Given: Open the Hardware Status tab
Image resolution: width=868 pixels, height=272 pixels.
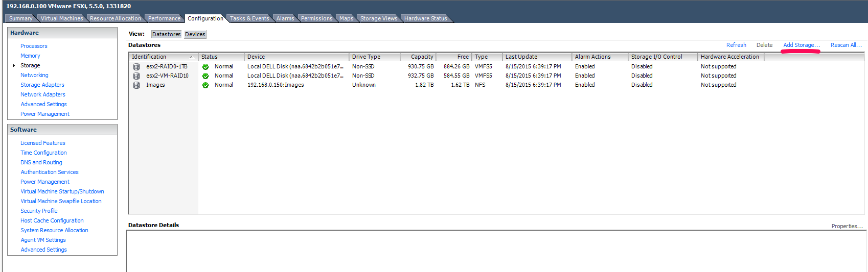Looking at the screenshot, I should [425, 18].
